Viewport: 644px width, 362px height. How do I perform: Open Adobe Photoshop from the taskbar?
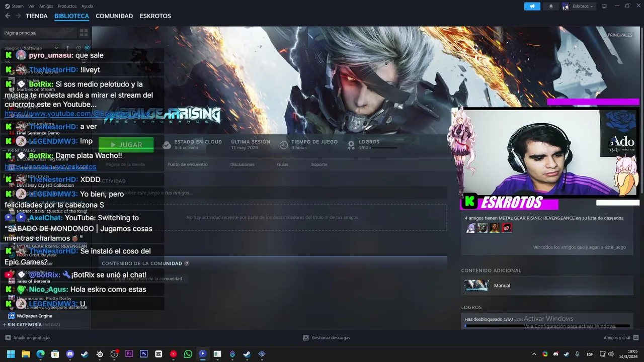144,354
